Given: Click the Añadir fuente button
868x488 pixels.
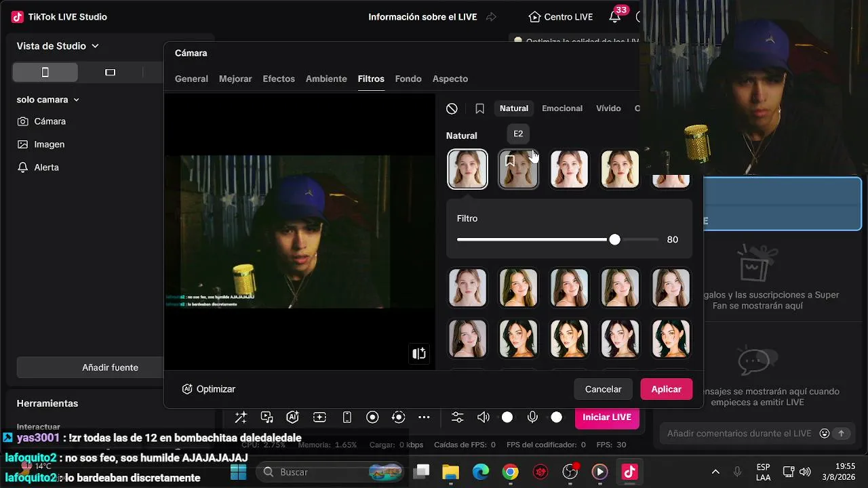Looking at the screenshot, I should [110, 367].
